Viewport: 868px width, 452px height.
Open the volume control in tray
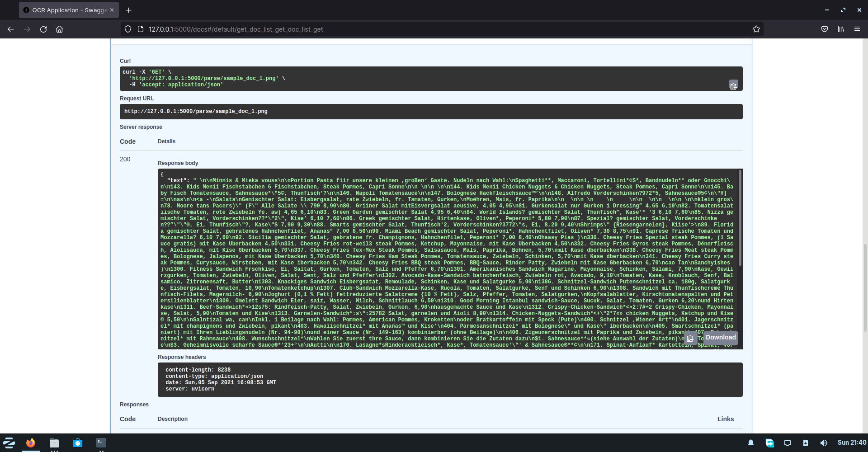pos(824,443)
